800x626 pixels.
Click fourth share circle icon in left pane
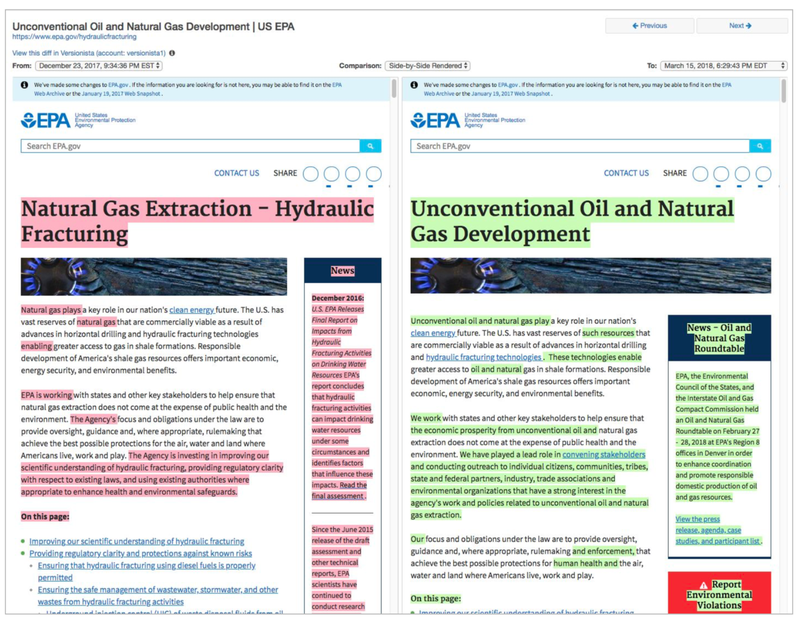374,174
